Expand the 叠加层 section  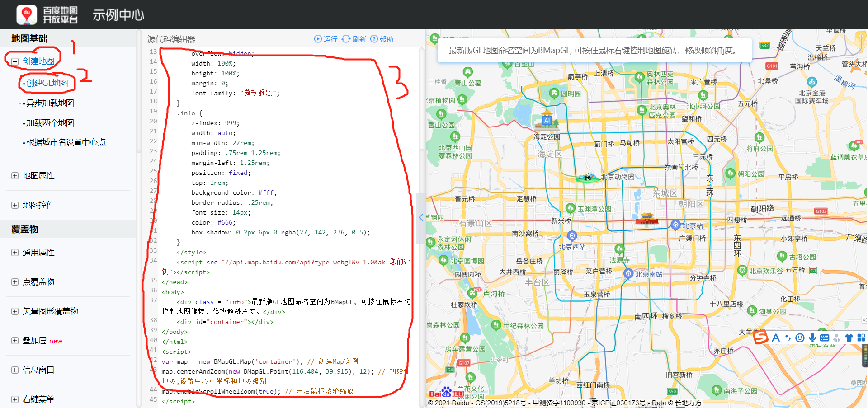click(15, 341)
